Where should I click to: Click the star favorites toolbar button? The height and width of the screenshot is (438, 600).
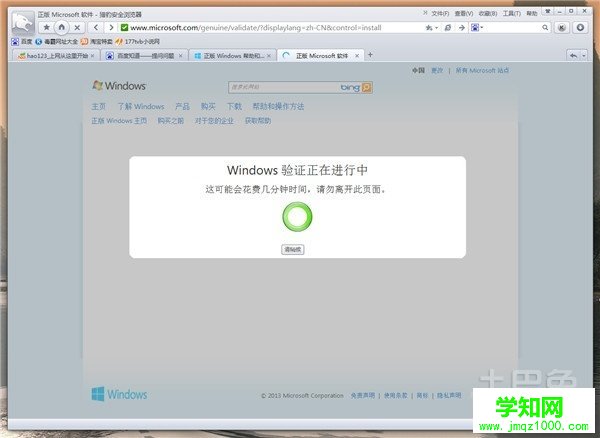pyautogui.click(x=47, y=28)
